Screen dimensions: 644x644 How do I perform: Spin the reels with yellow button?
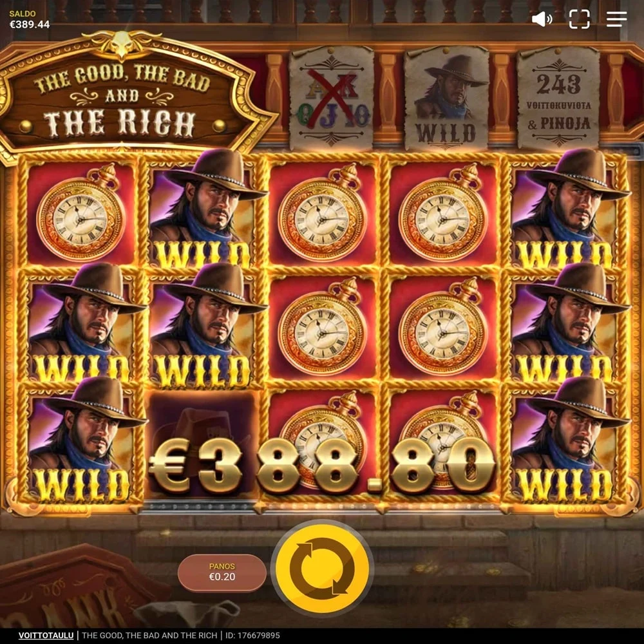pos(323,569)
